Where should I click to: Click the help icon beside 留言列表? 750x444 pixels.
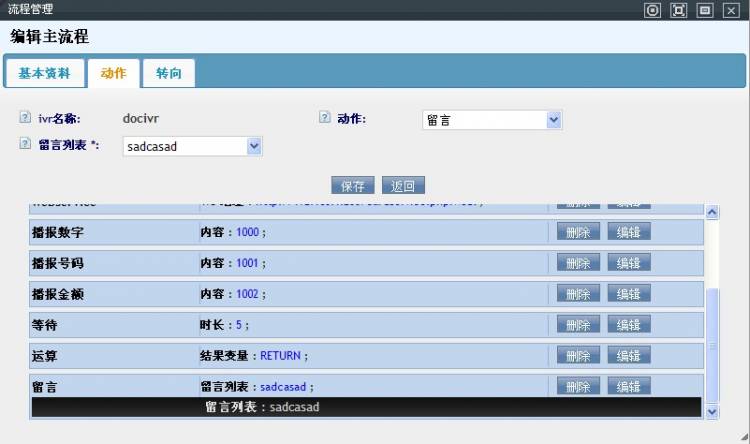[25, 144]
